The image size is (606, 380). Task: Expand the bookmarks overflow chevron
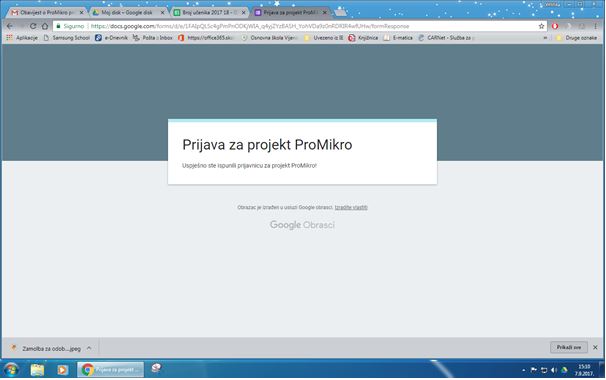545,38
